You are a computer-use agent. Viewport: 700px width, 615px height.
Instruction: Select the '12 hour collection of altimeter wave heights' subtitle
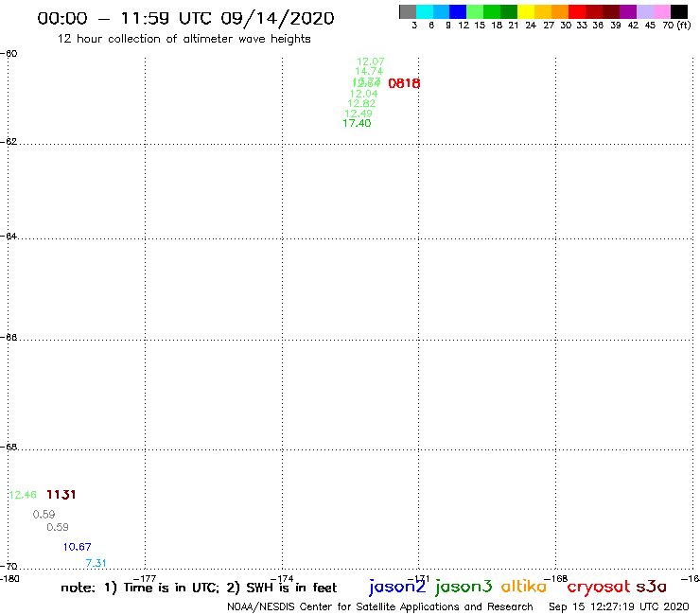point(184,40)
